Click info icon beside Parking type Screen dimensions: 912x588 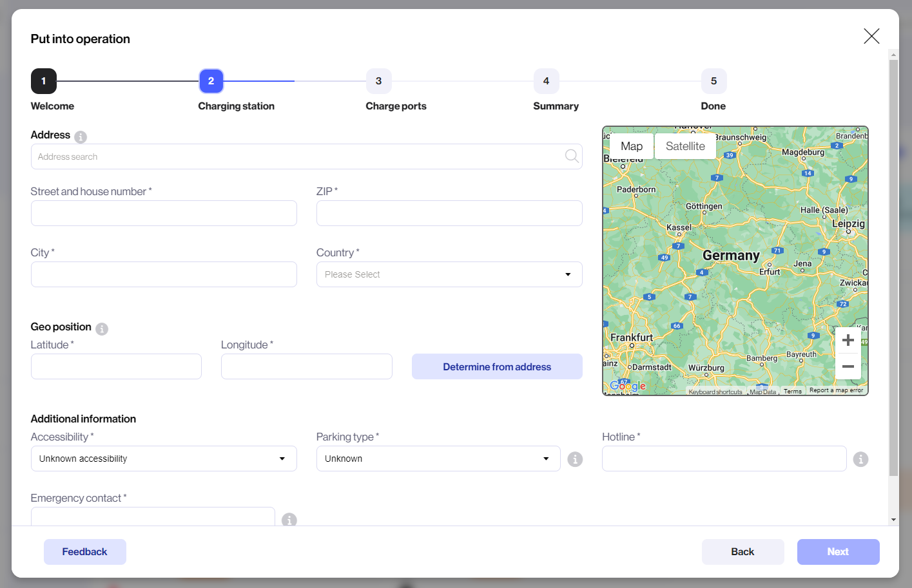tap(575, 459)
